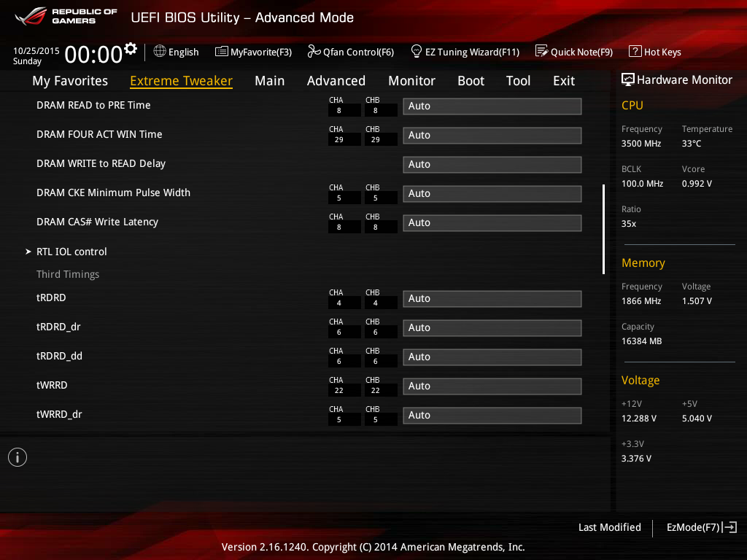The width and height of the screenshot is (747, 560).
Task: Switch to the Tool tab
Action: (519, 81)
